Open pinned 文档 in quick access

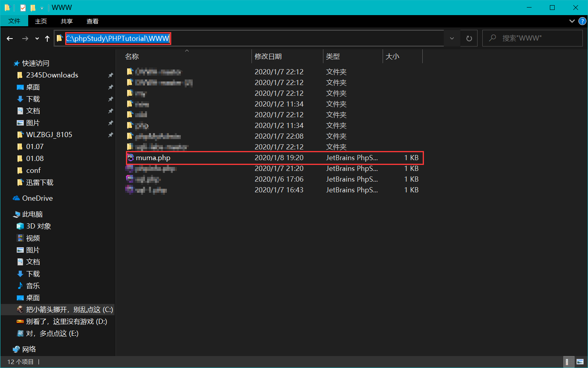click(33, 111)
